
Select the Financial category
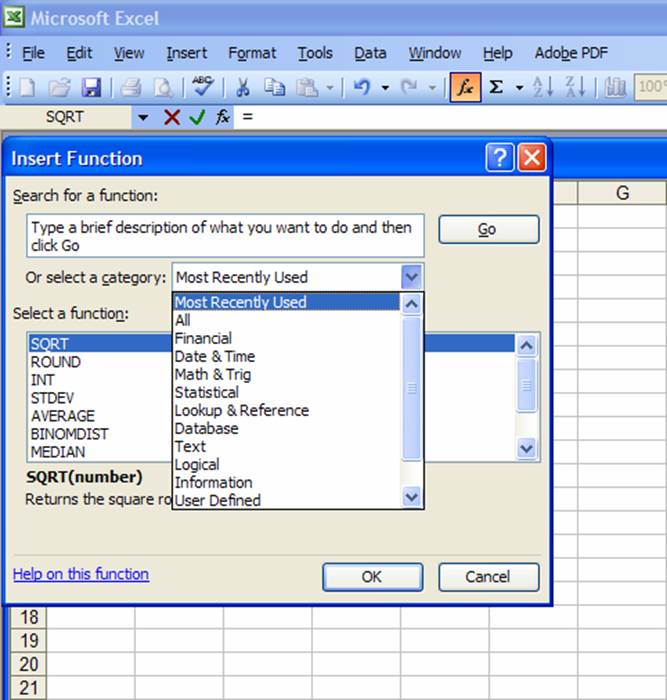[x=287, y=338]
